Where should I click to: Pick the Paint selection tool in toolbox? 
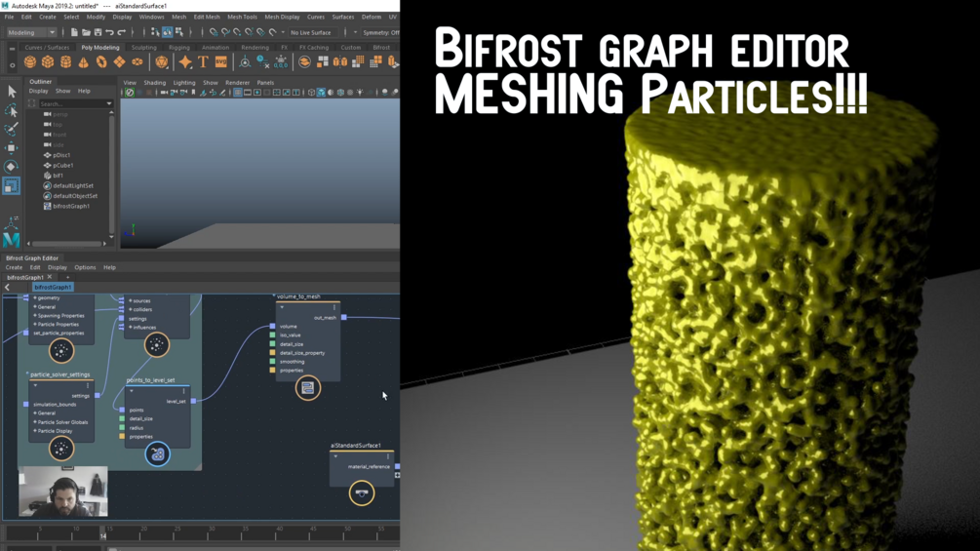tap(12, 130)
